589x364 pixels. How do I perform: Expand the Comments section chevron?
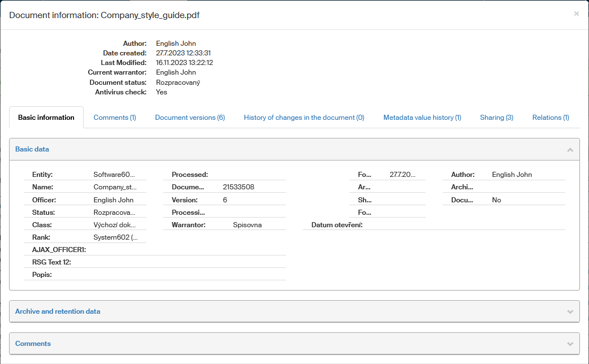570,344
